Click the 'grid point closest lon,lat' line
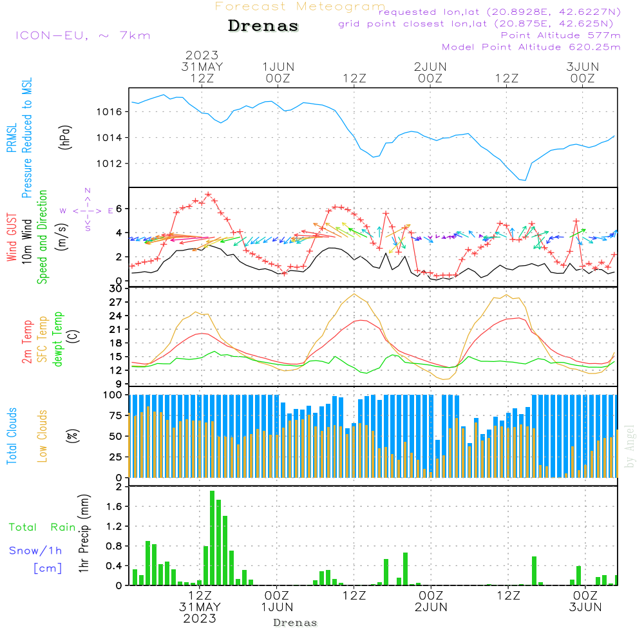This screenshot has width=644, height=644. pos(476,24)
